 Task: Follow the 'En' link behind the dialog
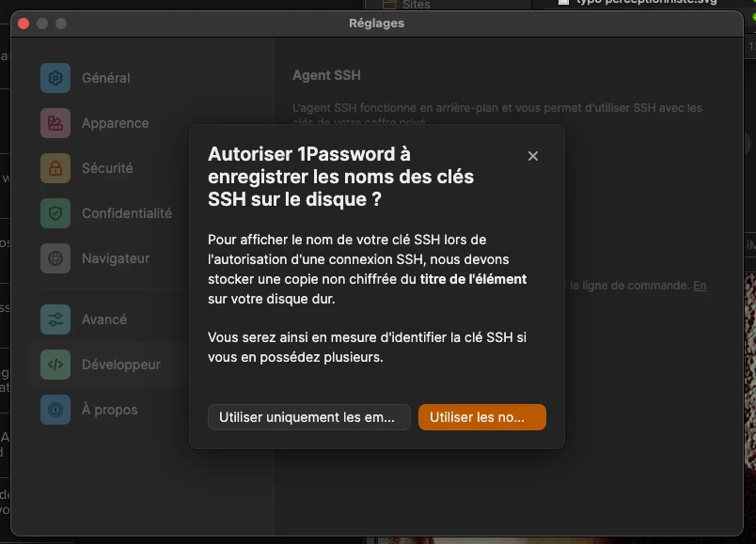tap(700, 286)
